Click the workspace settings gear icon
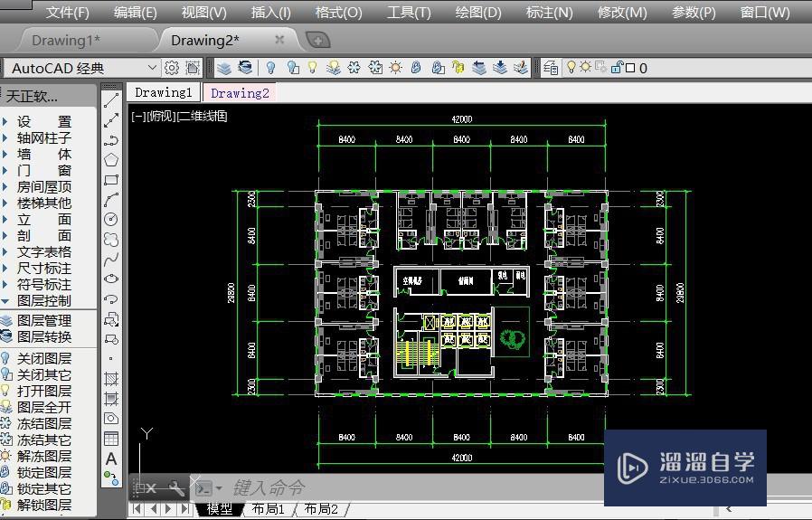The height and width of the screenshot is (520, 812). coord(172,68)
